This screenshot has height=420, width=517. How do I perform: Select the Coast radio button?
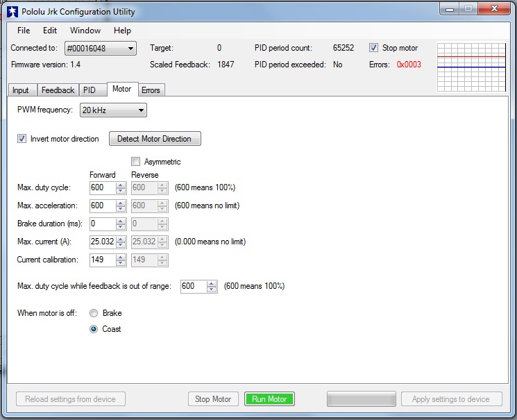94,329
